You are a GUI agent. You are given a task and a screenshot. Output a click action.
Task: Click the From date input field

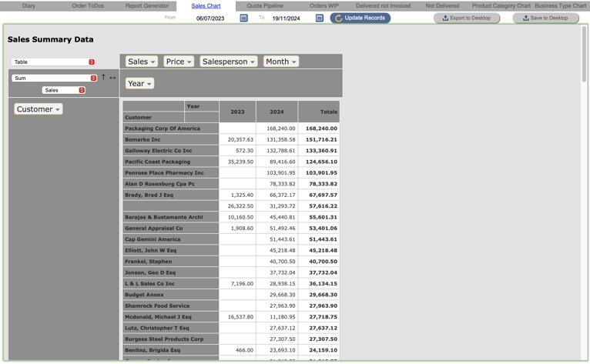210,18
